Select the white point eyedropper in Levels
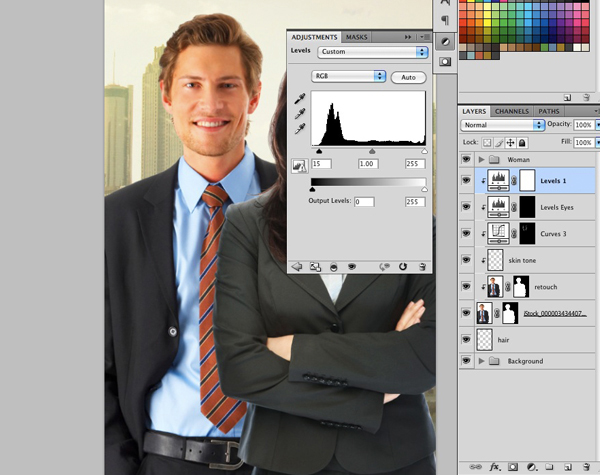The height and width of the screenshot is (475, 600). tap(299, 130)
